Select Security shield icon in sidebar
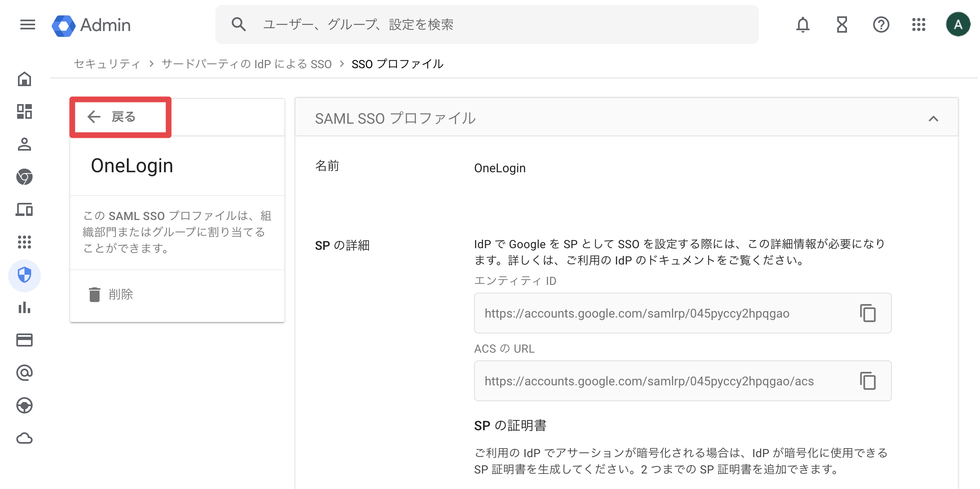980x489 pixels. pyautogui.click(x=24, y=276)
